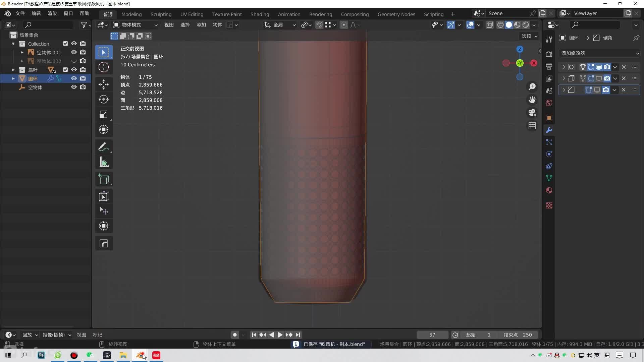Jump to the end frame button
Image resolution: width=644 pixels, height=362 pixels.
pyautogui.click(x=298, y=335)
